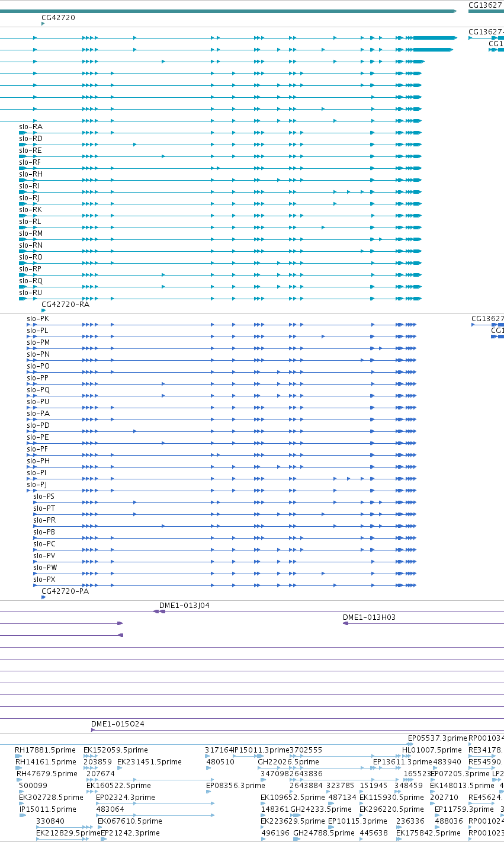Select the slo-PS protein label

tap(44, 497)
